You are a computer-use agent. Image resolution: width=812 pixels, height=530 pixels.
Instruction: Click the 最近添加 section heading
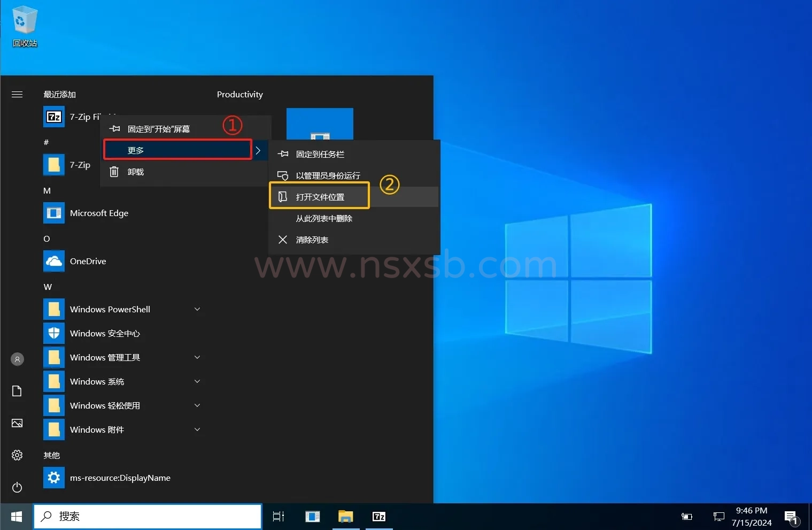click(60, 95)
